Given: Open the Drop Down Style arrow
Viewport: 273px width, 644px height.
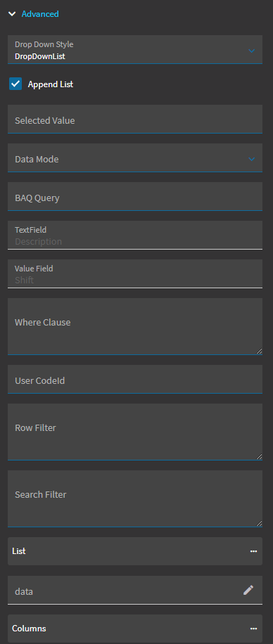Looking at the screenshot, I should (x=252, y=51).
